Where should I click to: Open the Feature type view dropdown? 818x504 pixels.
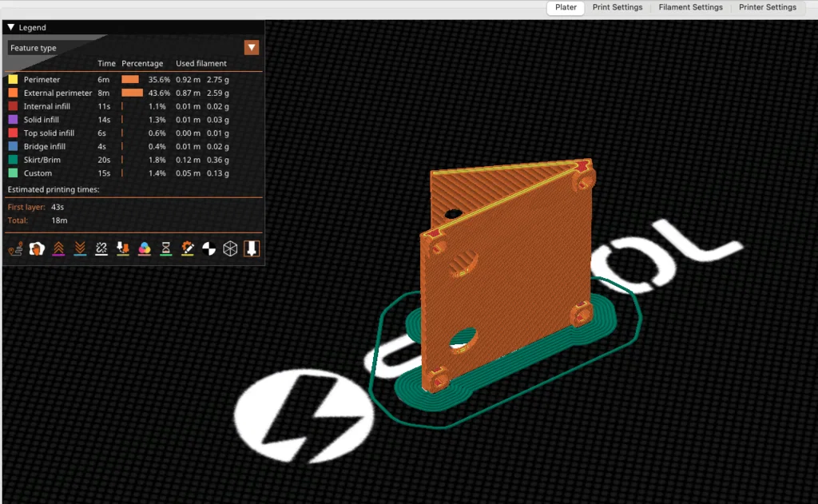point(252,47)
